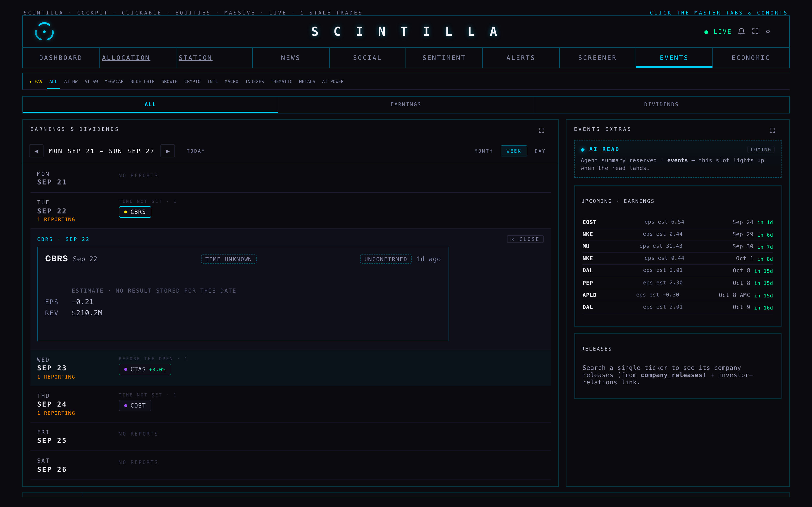
Task: Open the Screener master tab
Action: pyautogui.click(x=597, y=58)
